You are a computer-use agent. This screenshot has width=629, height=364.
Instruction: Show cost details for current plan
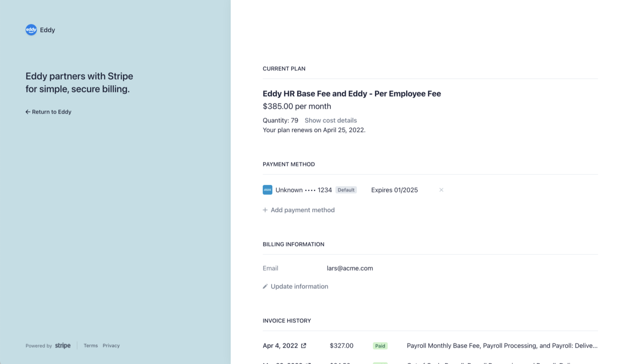[331, 120]
